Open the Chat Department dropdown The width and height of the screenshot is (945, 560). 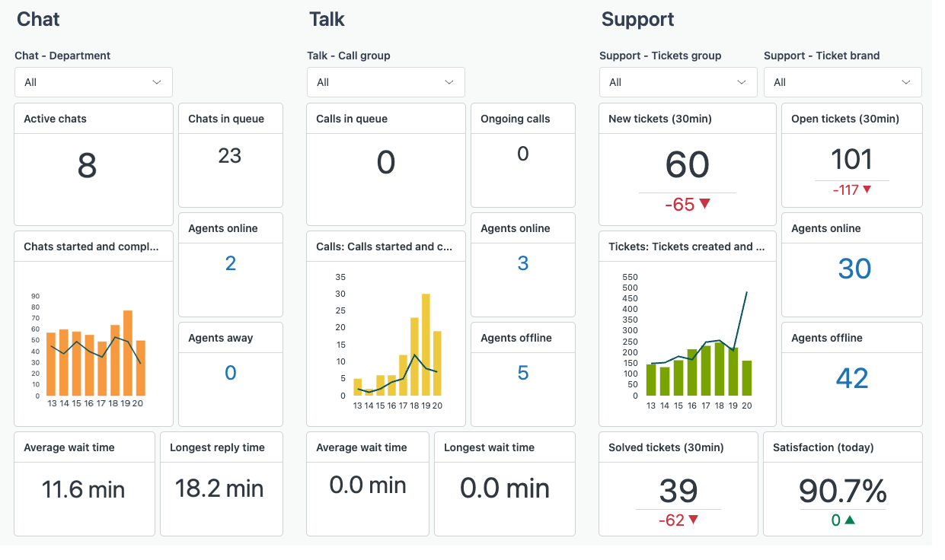click(x=93, y=81)
